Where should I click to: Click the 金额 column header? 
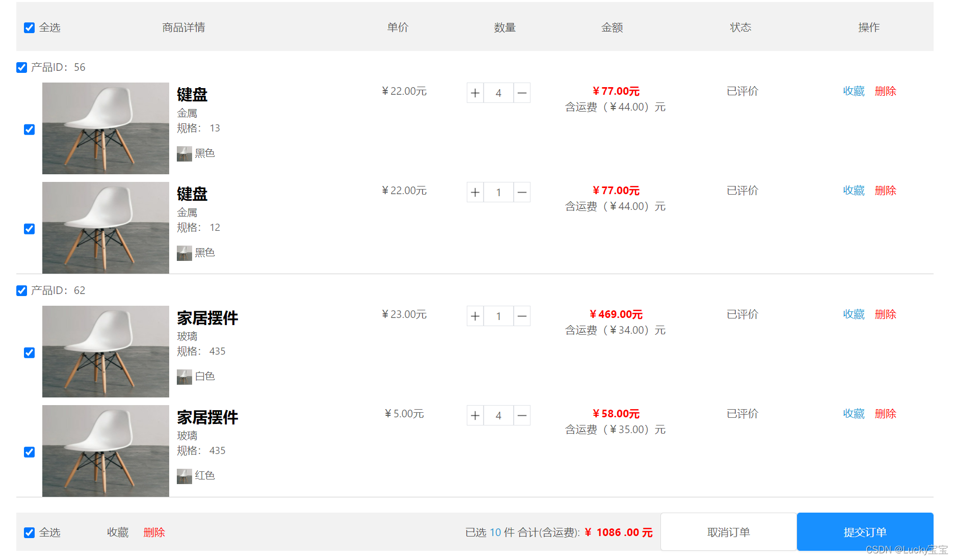(x=612, y=28)
